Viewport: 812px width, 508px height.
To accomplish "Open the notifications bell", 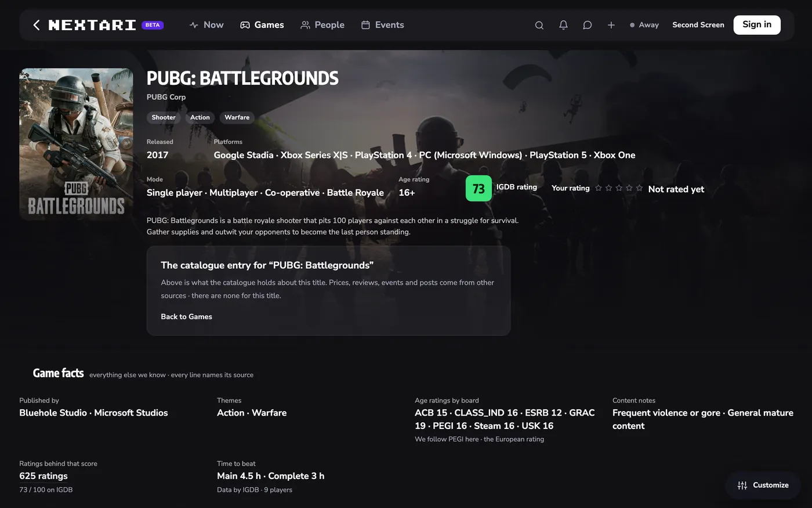I will coord(563,25).
